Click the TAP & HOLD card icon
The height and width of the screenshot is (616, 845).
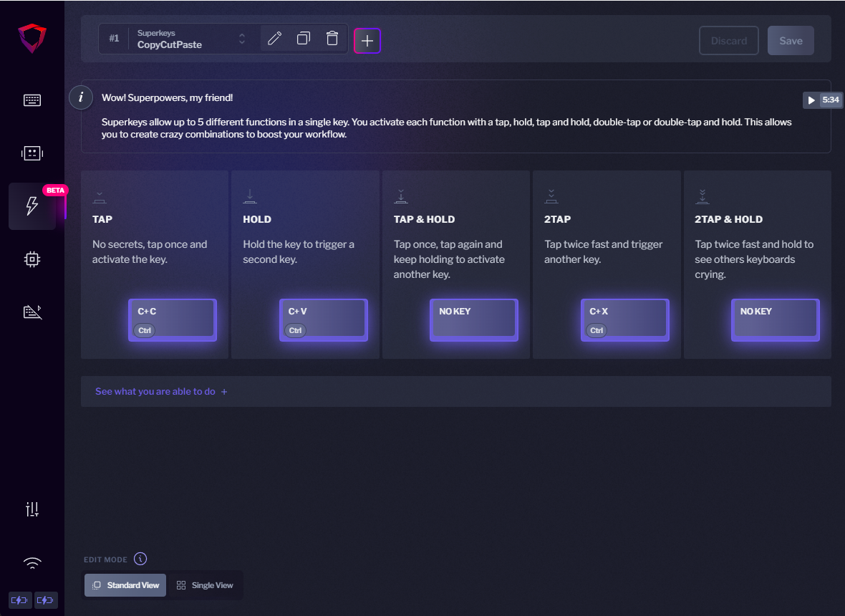pos(400,196)
